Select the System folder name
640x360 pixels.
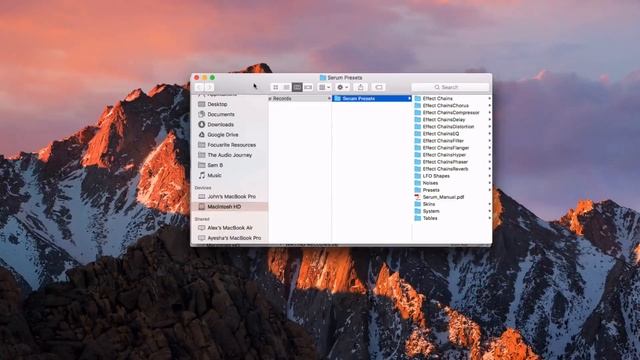coord(431,211)
